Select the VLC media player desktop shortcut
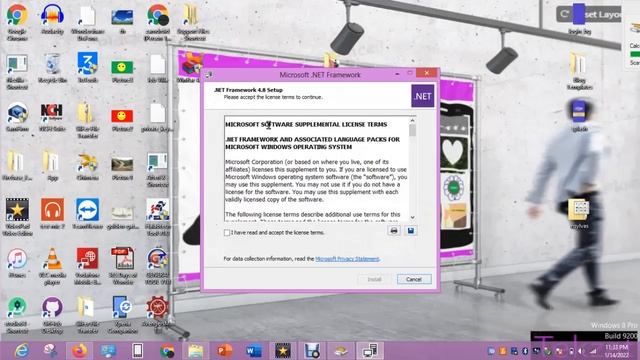This screenshot has height=360, width=640. (x=52, y=266)
